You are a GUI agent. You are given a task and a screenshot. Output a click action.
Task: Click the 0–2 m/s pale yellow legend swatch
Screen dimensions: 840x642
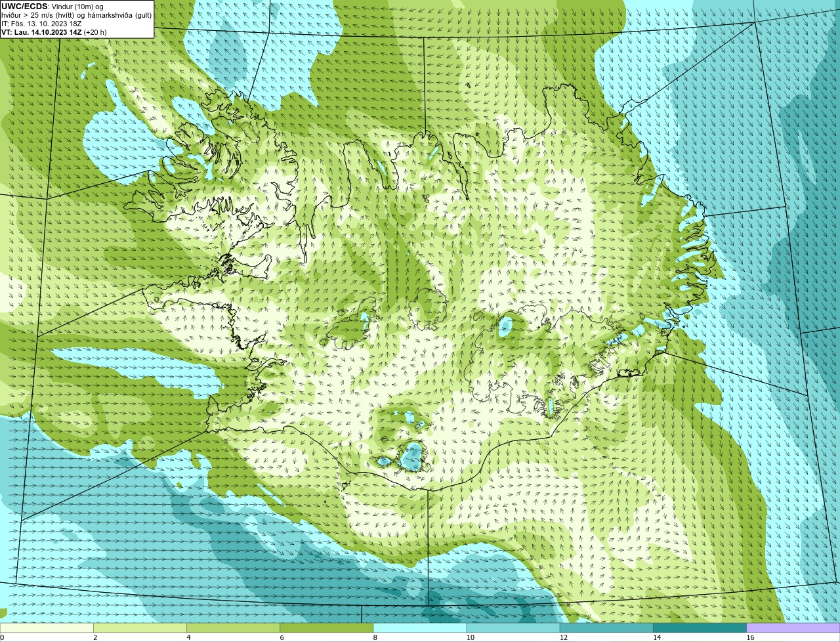47,628
